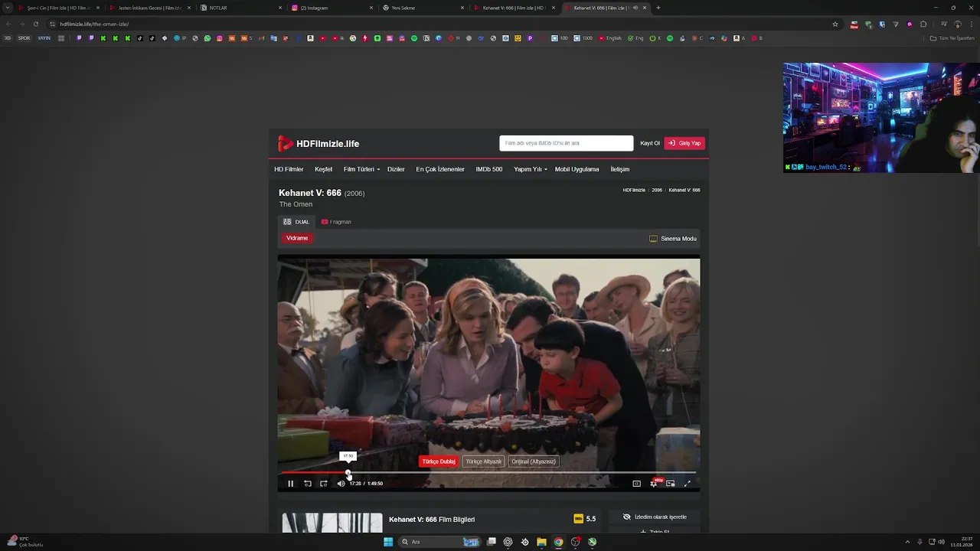Image resolution: width=980 pixels, height=551 pixels.
Task: Skip forward 10 seconds in video
Action: [324, 484]
